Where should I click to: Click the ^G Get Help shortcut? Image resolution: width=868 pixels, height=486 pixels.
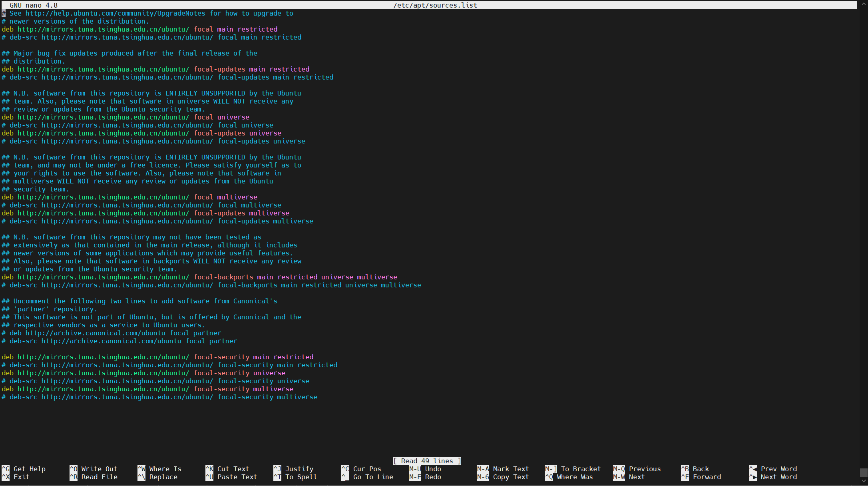[x=24, y=469]
